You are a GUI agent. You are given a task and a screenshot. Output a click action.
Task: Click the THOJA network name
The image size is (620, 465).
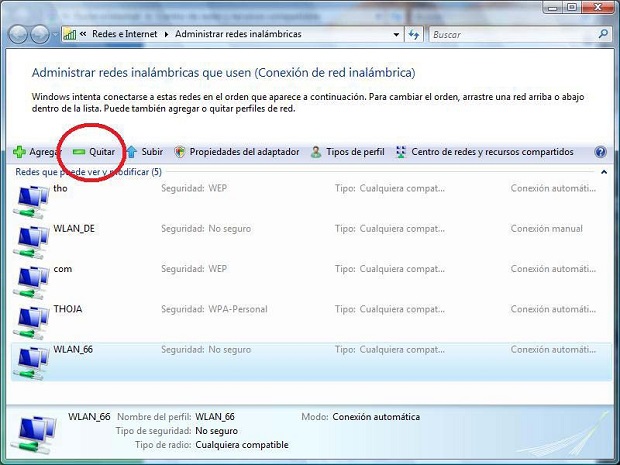(x=68, y=309)
